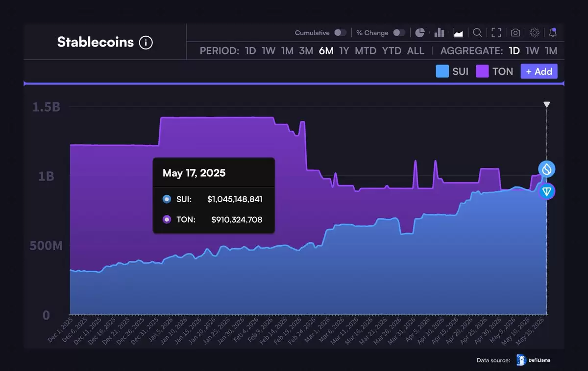Select the area chart view icon
Image resolution: width=588 pixels, height=371 pixels.
pos(459,33)
